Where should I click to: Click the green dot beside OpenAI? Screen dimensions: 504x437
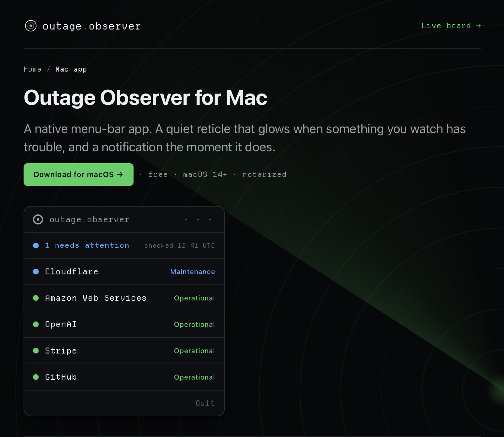click(x=36, y=324)
